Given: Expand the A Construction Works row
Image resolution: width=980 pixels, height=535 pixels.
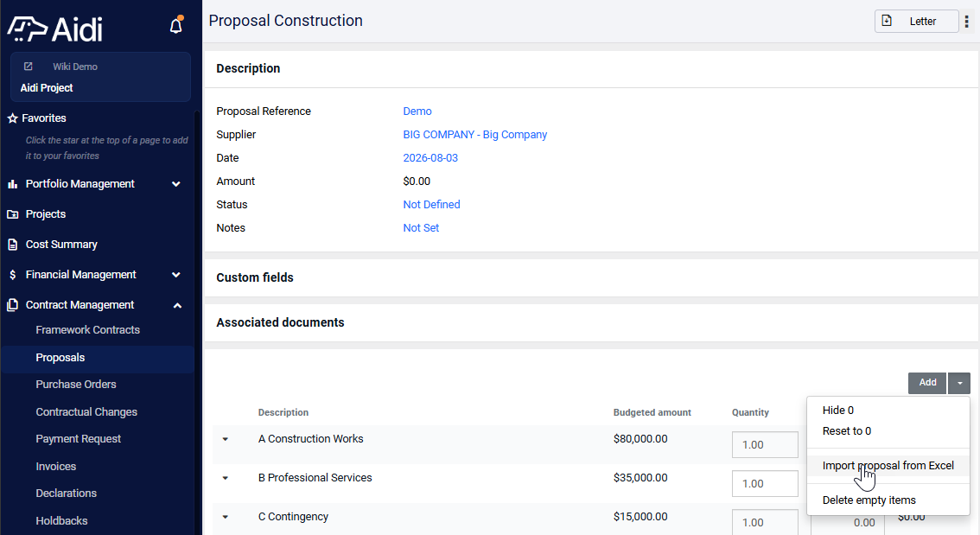Looking at the screenshot, I should tap(226, 439).
